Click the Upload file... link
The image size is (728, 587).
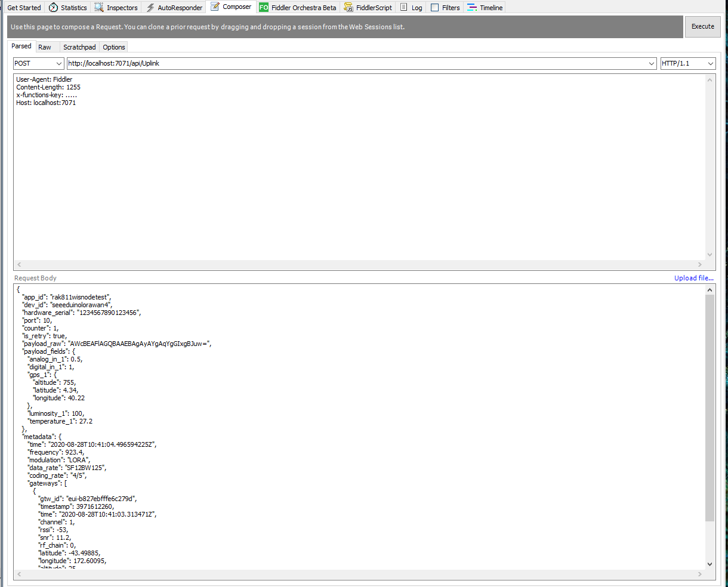[x=693, y=278]
